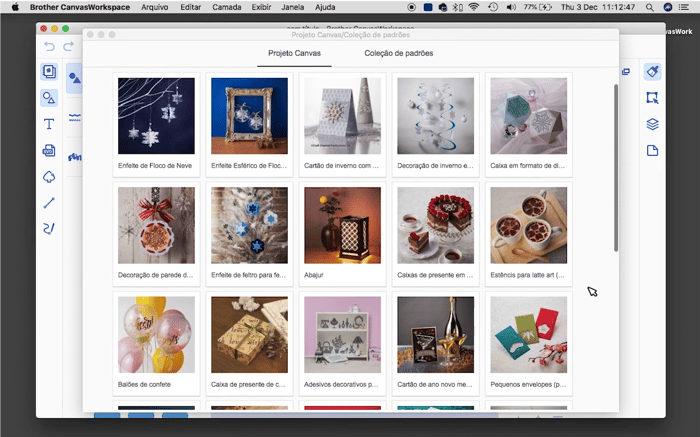
Task: Click the window restore icon near right panel
Action: coord(626,71)
